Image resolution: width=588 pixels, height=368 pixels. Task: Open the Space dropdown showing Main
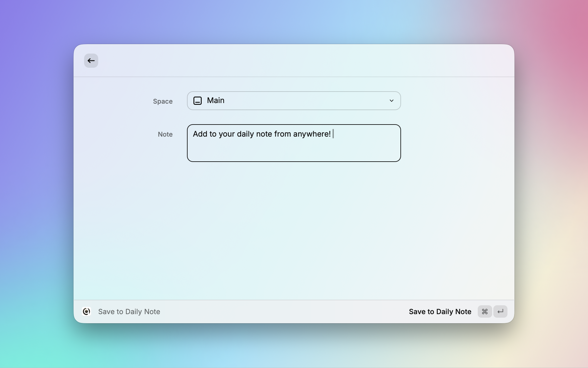tap(294, 101)
